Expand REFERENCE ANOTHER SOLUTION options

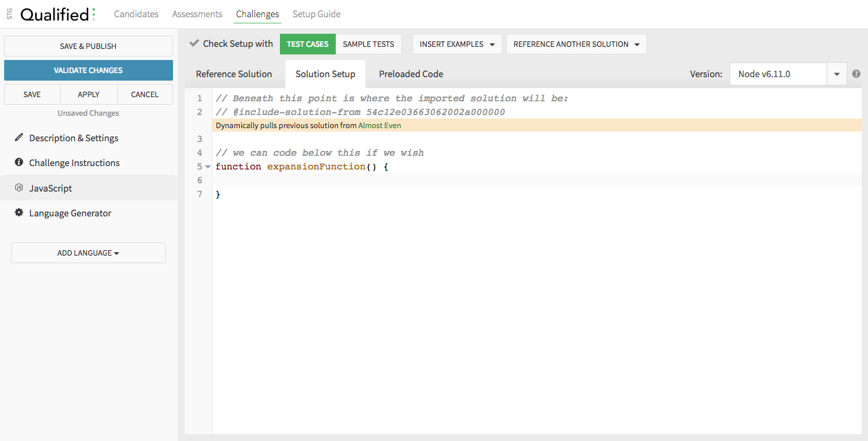click(x=576, y=43)
